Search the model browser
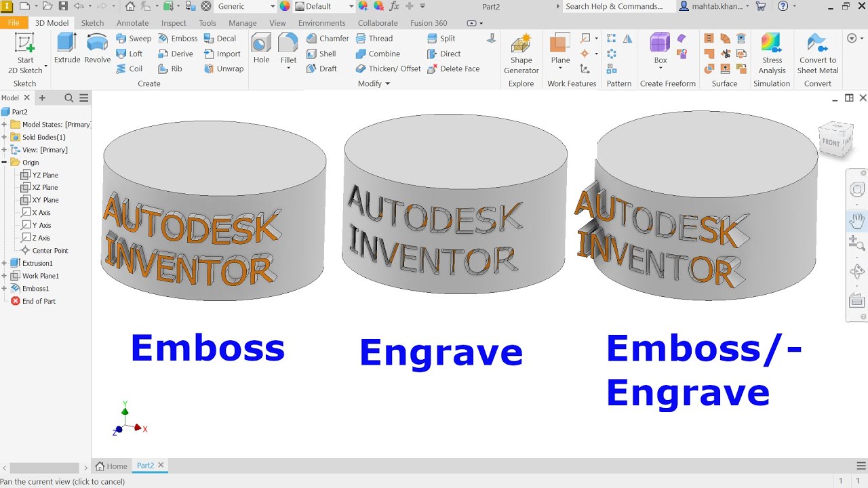Viewport: 868px width, 488px height. click(x=68, y=98)
